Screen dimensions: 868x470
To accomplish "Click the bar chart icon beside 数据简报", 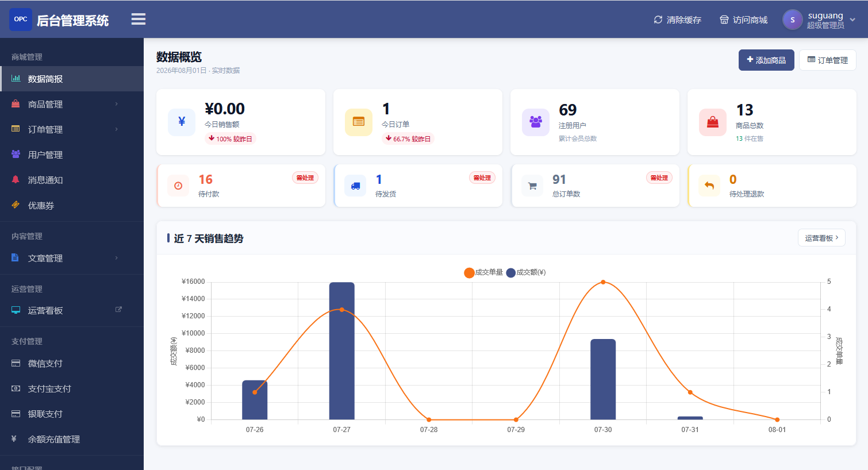I will pyautogui.click(x=16, y=79).
